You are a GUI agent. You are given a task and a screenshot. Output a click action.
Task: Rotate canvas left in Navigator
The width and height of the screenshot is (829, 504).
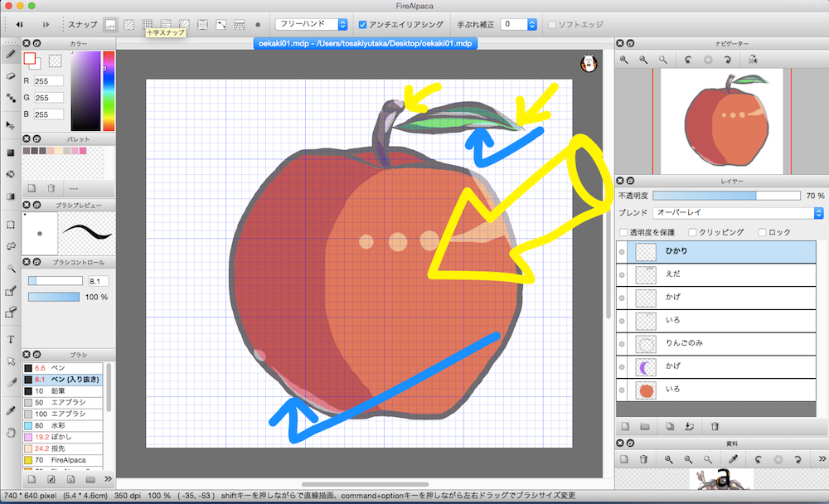(x=688, y=60)
